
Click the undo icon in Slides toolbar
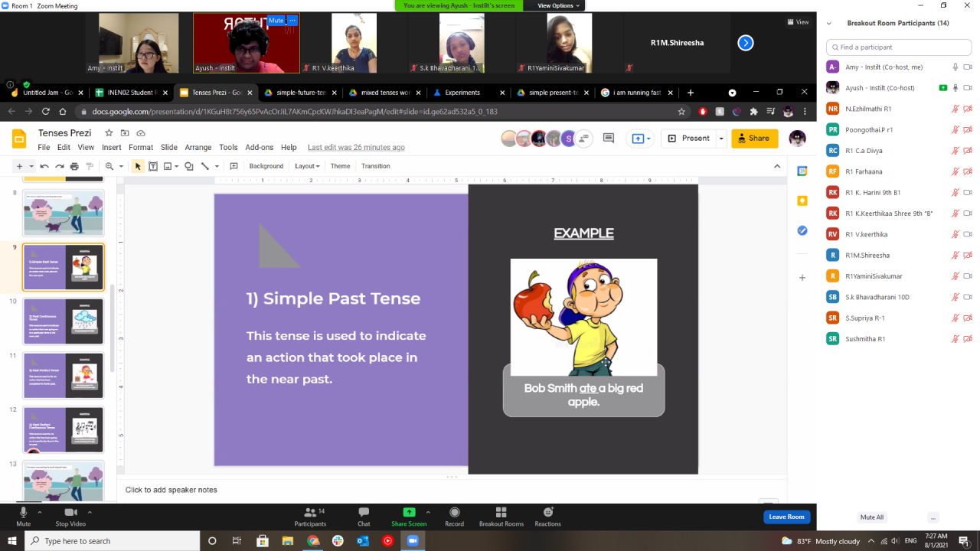(44, 166)
